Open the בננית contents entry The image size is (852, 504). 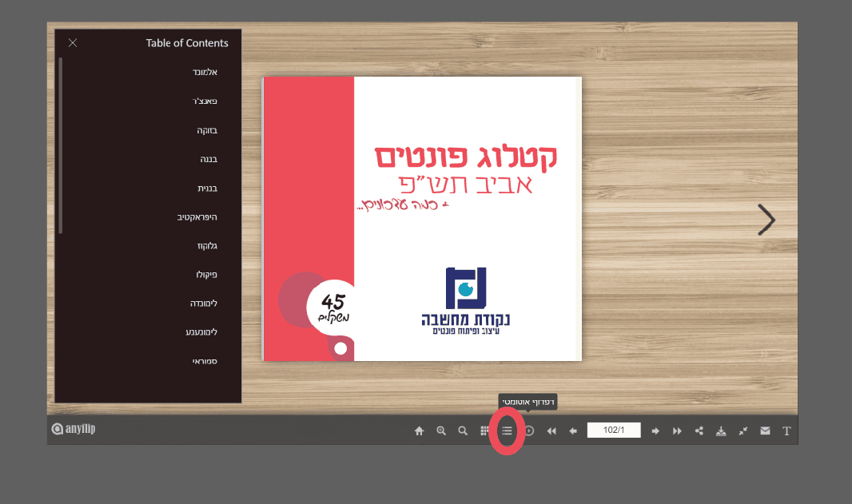[208, 189]
